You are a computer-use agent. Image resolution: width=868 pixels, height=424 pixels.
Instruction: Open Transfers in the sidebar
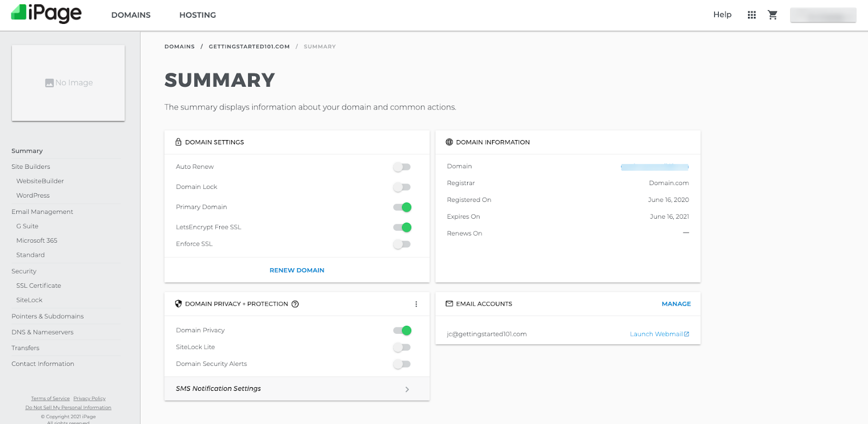click(25, 348)
